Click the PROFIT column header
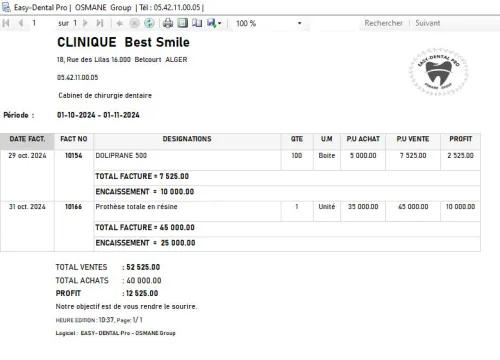This screenshot has height=360, width=500. (x=460, y=141)
